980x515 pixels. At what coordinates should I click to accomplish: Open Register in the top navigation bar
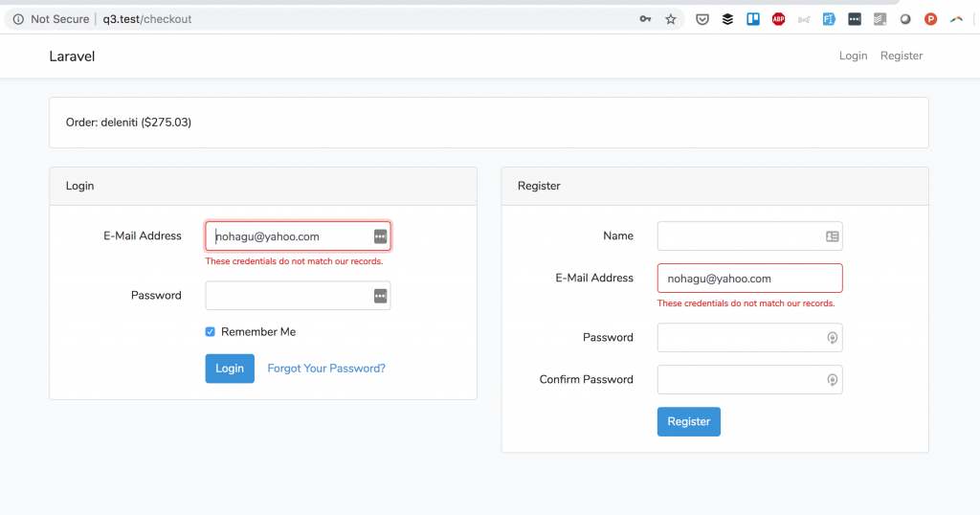tap(902, 56)
